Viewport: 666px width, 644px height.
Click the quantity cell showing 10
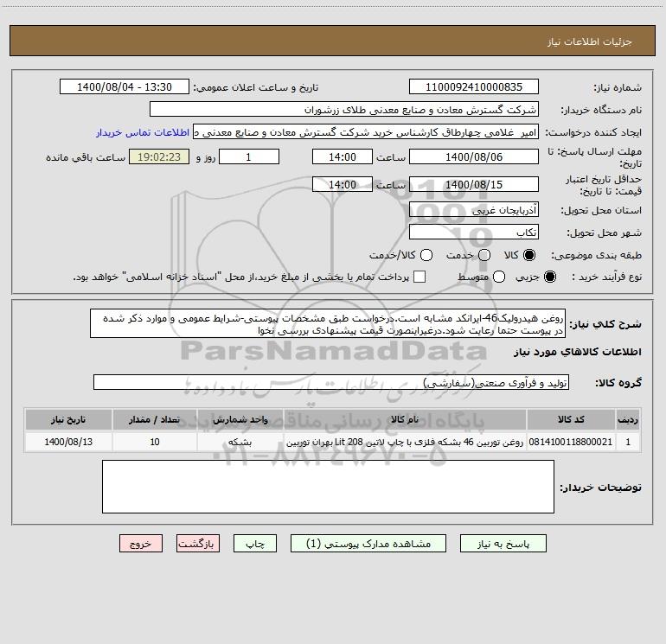155,442
